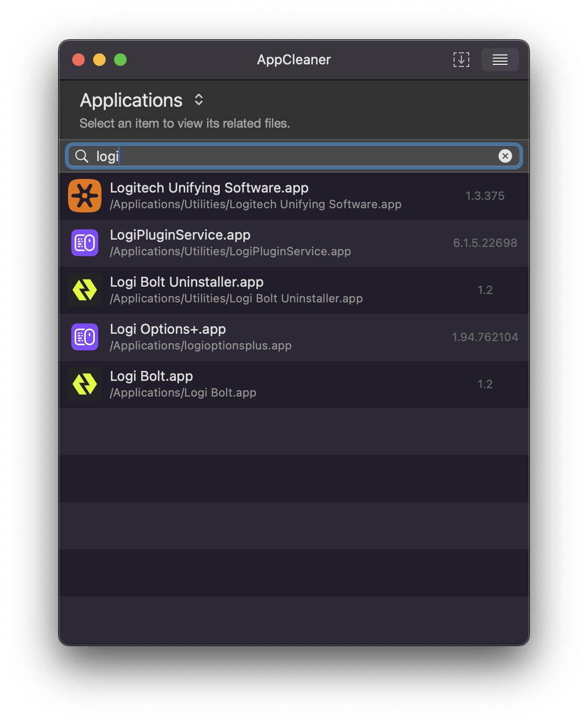
Task: Click the version 1.2 in Logi Bolt Uninstaller row
Action: 485,290
